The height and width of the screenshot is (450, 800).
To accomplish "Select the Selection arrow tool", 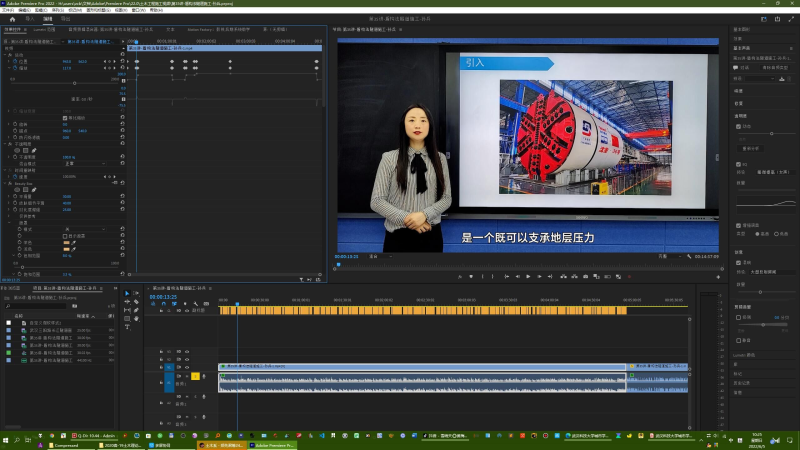I will click(127, 294).
